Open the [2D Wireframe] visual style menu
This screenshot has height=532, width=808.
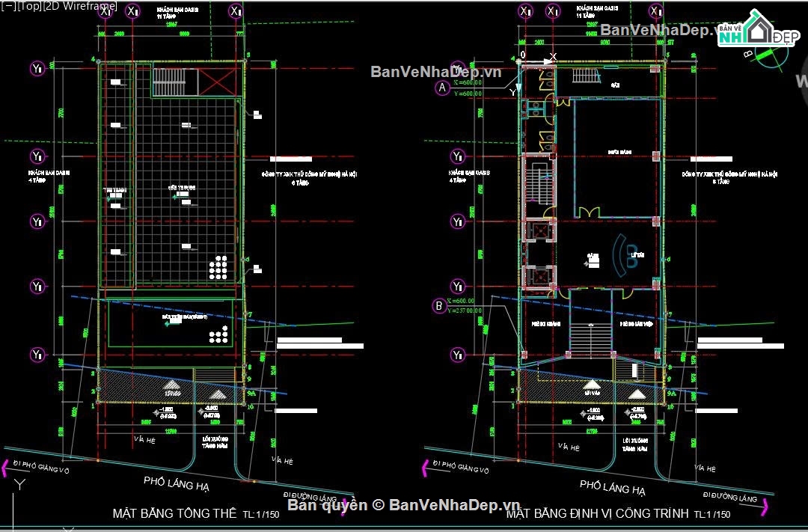(80, 6)
